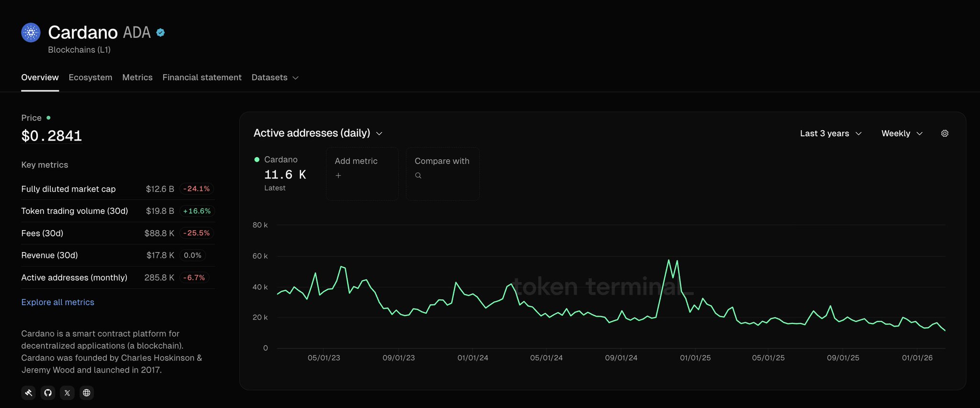Viewport: 980px width, 408px height.
Task: Switch to the Ecosystem tab
Action: tap(90, 77)
